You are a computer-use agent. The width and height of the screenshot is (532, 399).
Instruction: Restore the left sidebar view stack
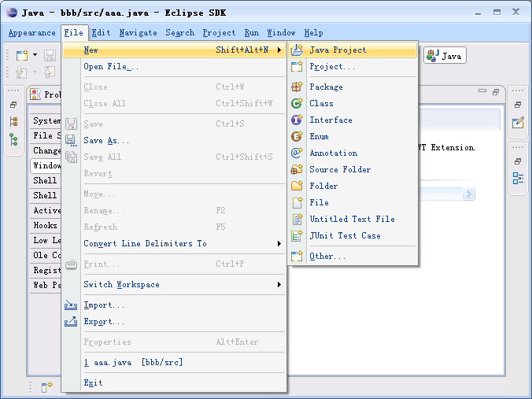coord(13,105)
